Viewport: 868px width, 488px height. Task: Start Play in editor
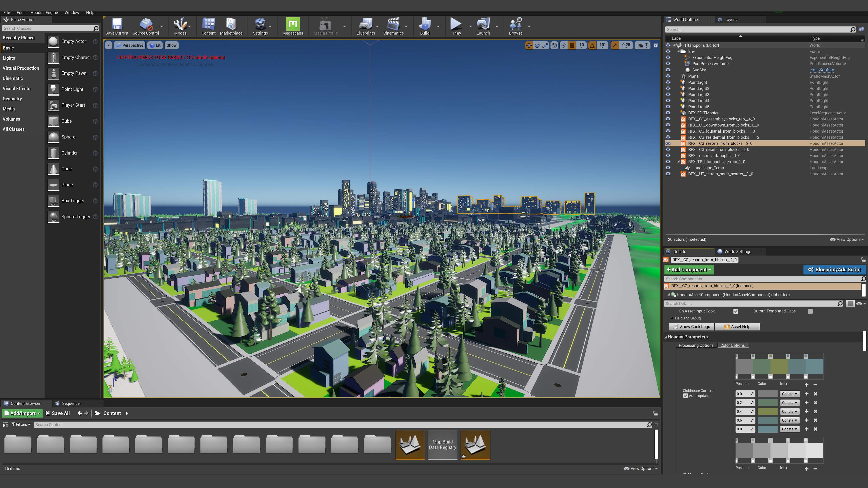(457, 26)
